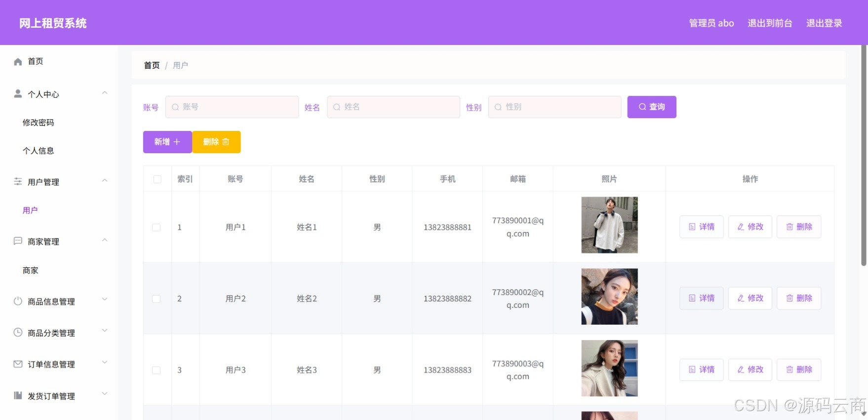Collapse the 用户管理 menu using its chevron
Viewport: 868px width, 420px height.
coord(105,180)
